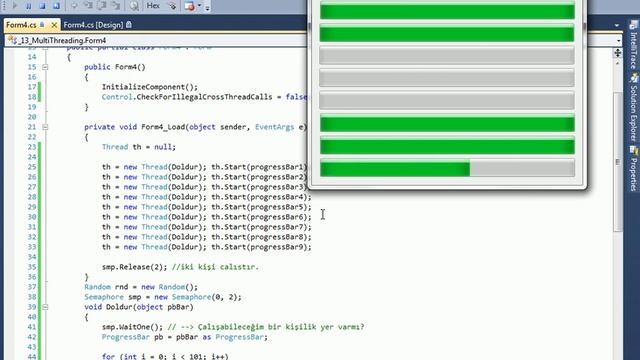
Task: Open the Breakpoints window icon
Action: (189, 6)
